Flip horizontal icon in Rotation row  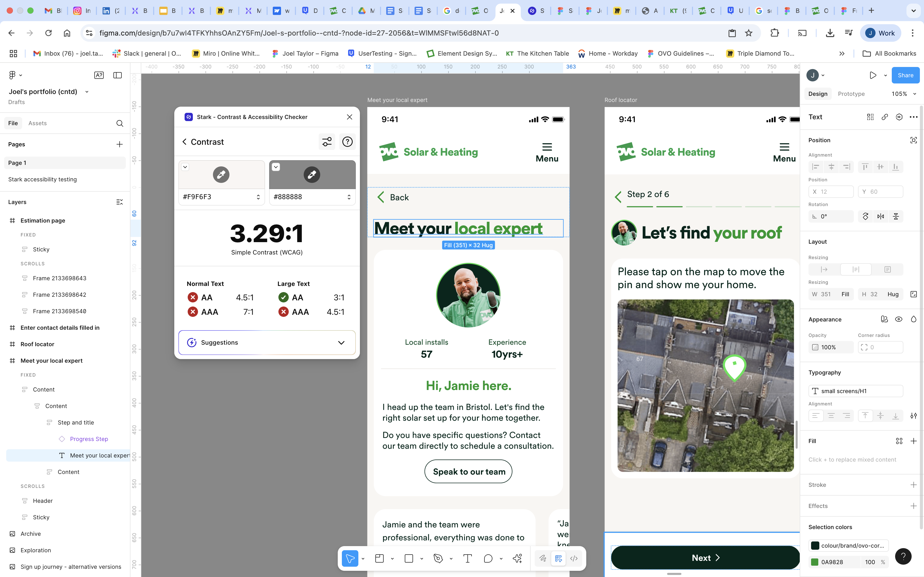click(880, 216)
